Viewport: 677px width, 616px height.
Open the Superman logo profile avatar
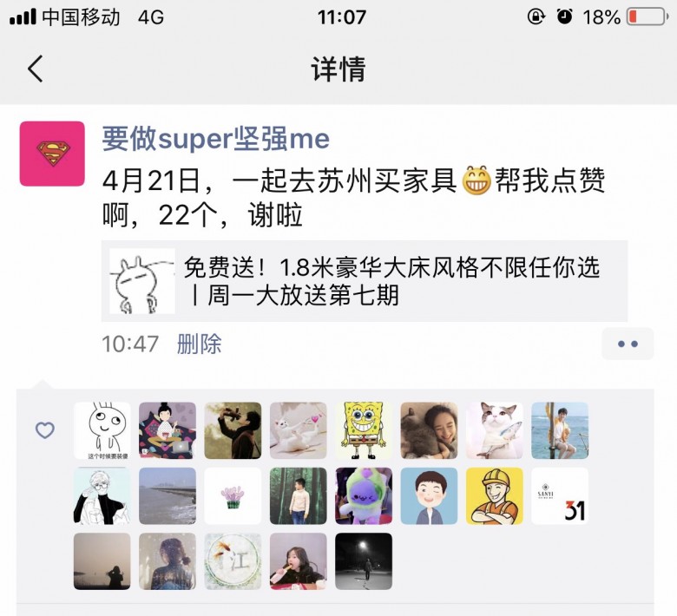pyautogui.click(x=52, y=154)
